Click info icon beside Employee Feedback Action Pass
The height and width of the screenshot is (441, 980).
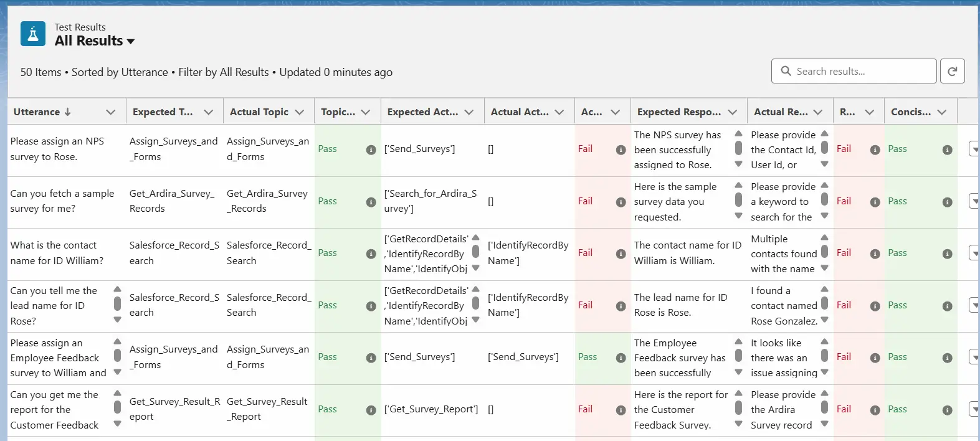click(x=621, y=358)
